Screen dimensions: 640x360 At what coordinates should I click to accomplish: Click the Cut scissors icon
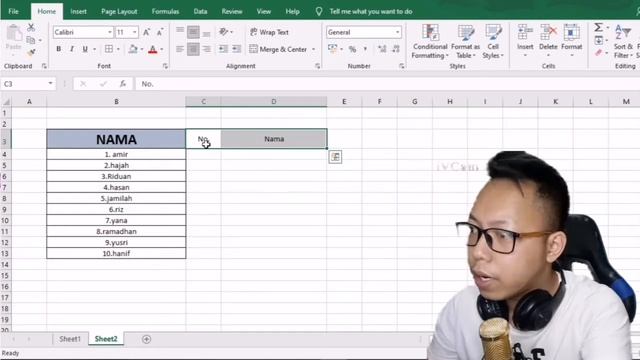(31, 28)
